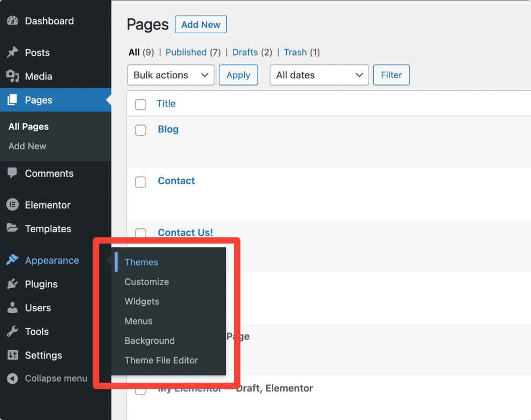Check the box for the Blog page
Screen dimensions: 531x420
[x=141, y=130]
